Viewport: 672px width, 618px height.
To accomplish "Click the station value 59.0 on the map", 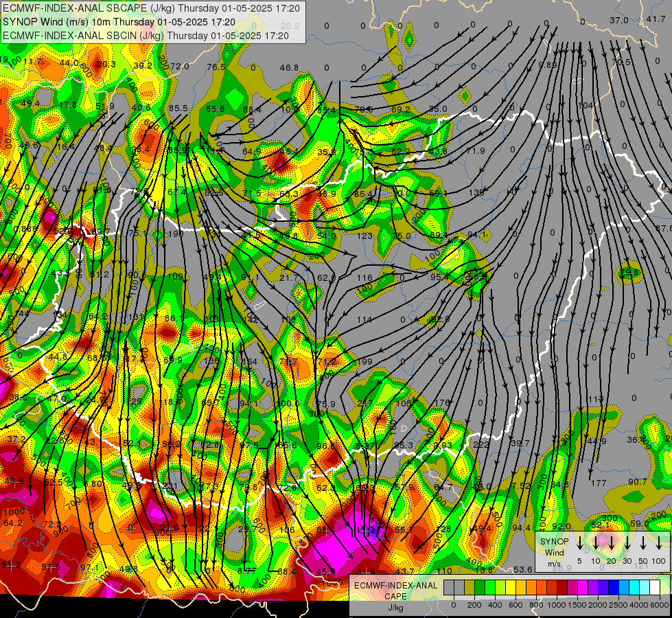I will (640, 524).
